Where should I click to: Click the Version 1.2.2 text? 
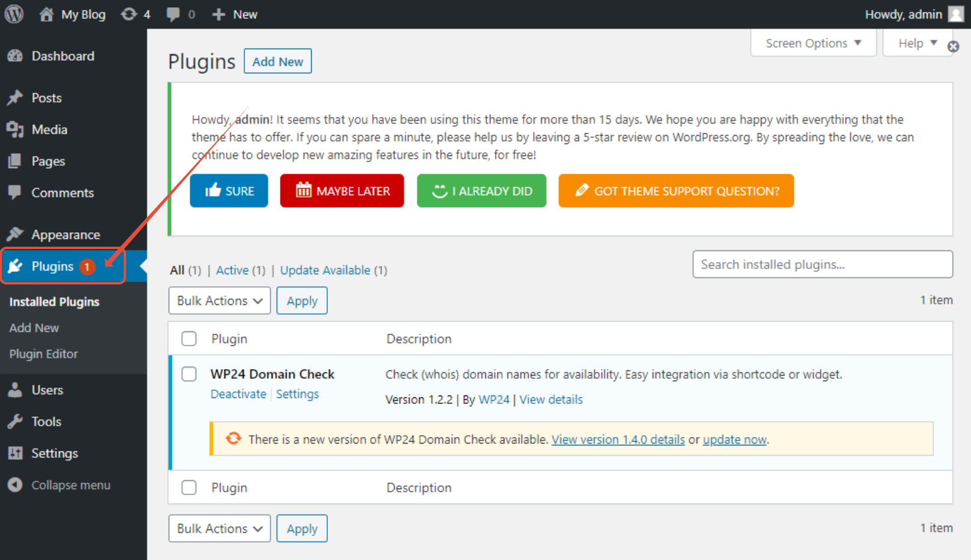pyautogui.click(x=419, y=400)
